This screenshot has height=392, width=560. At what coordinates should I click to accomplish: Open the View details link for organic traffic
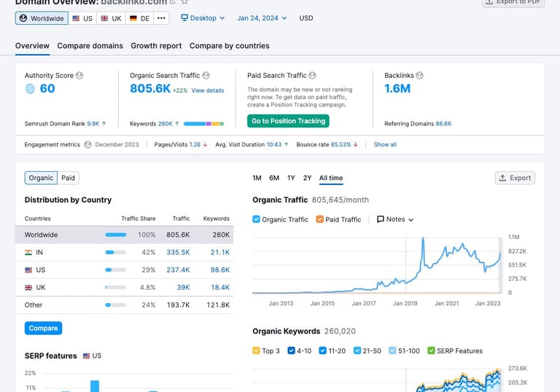(208, 90)
